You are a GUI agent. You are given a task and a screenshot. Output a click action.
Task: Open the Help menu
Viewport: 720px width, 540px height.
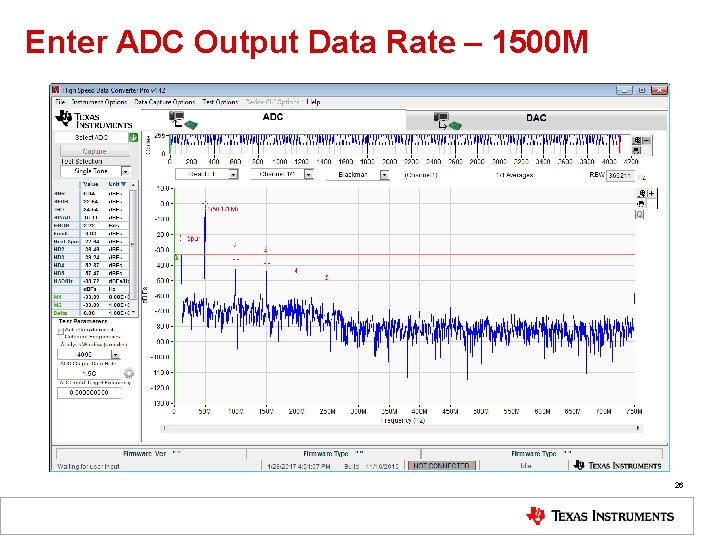pos(314,102)
